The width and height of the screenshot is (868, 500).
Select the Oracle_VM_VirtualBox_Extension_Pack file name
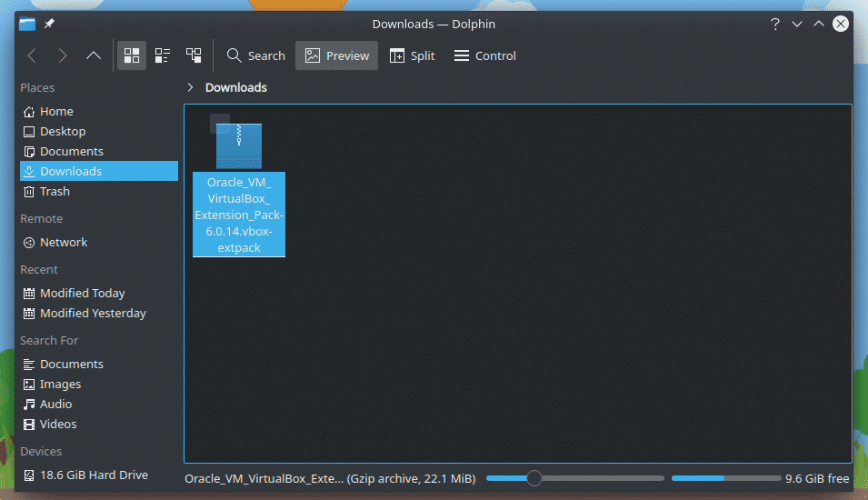[239, 215]
